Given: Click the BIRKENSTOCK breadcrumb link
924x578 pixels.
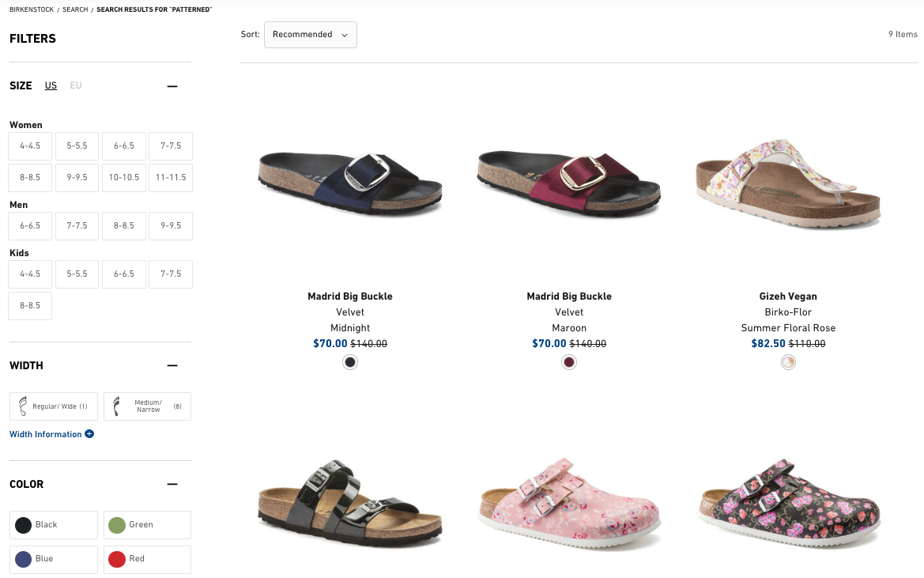Looking at the screenshot, I should pos(32,9).
